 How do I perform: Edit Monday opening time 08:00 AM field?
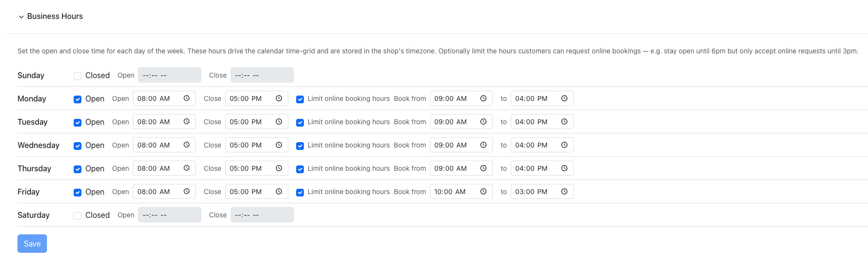point(164,98)
